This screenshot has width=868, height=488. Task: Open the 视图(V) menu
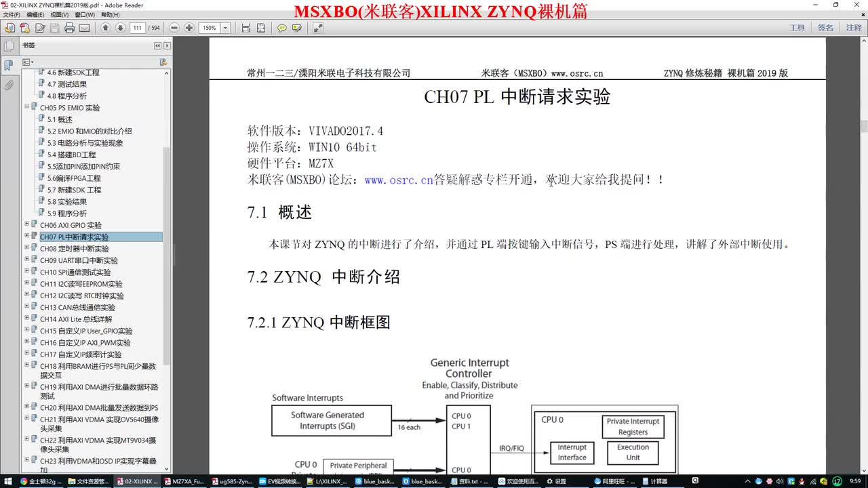[x=60, y=14]
